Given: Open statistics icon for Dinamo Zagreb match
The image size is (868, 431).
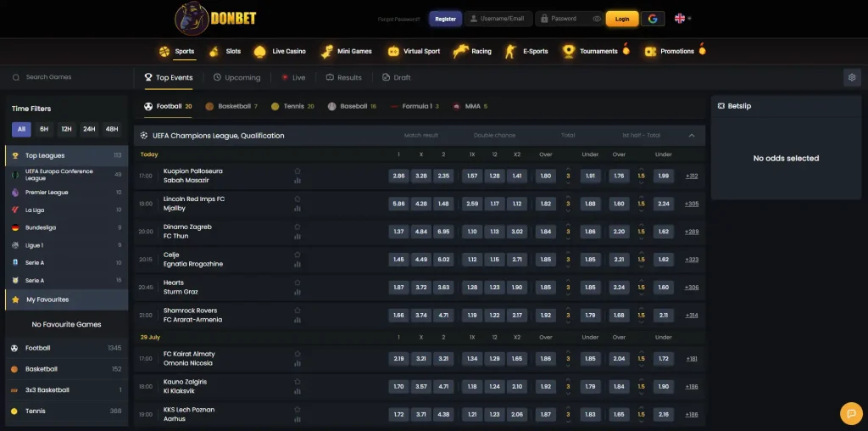Looking at the screenshot, I should click(298, 237).
